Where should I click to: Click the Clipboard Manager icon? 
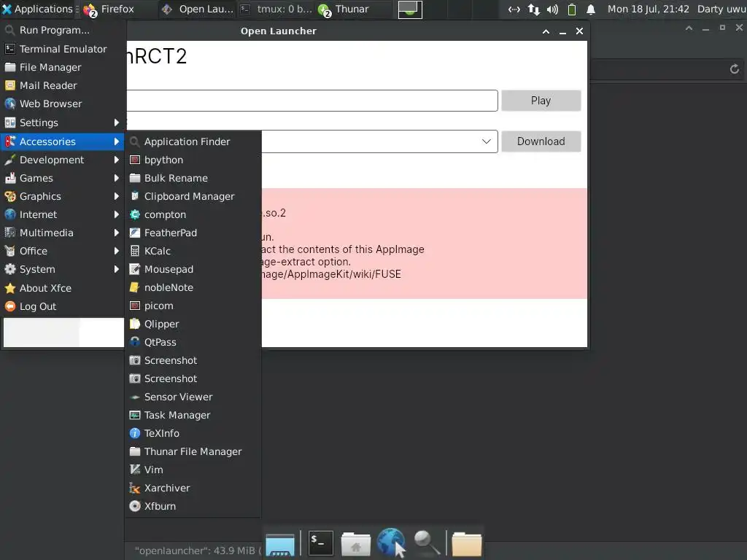pyautogui.click(x=135, y=196)
